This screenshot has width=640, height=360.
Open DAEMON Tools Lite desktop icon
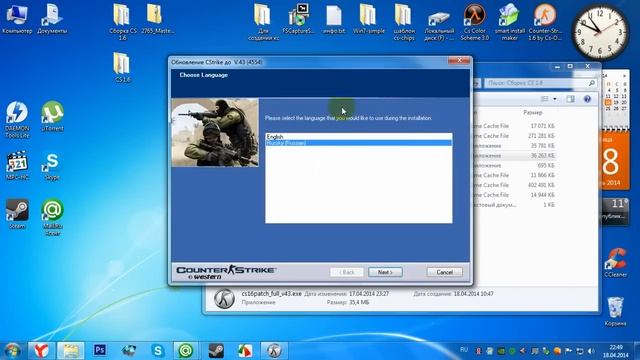click(x=17, y=119)
